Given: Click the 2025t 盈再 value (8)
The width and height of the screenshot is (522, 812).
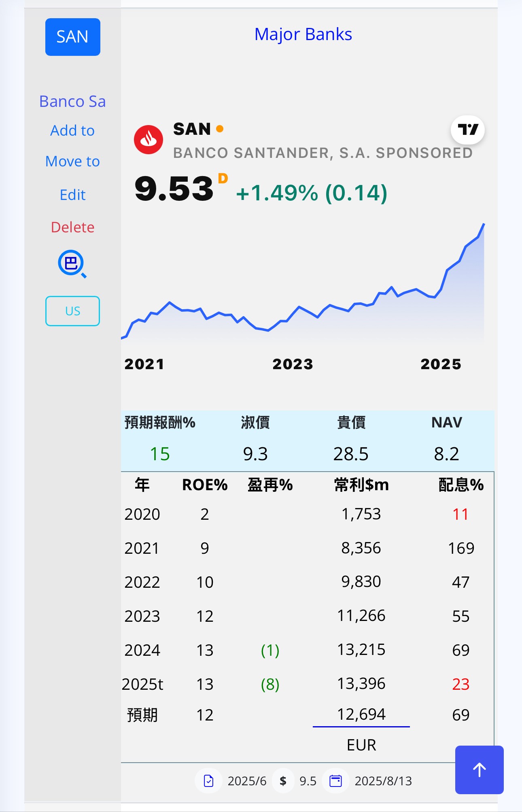Looking at the screenshot, I should (x=270, y=684).
